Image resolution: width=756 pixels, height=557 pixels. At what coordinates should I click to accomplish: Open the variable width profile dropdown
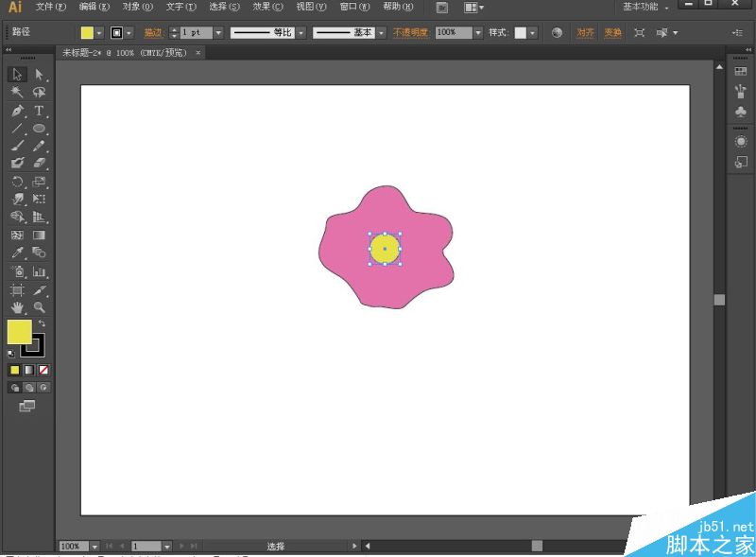click(301, 33)
